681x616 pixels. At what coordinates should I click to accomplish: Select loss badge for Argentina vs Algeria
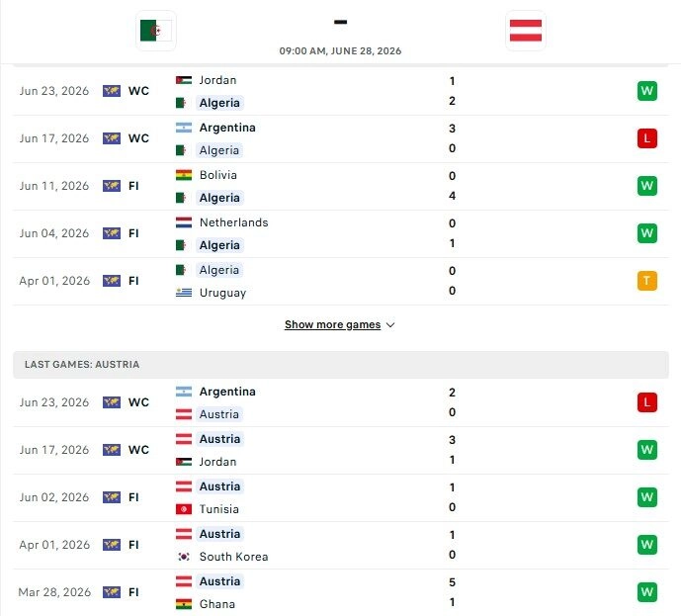click(x=646, y=138)
